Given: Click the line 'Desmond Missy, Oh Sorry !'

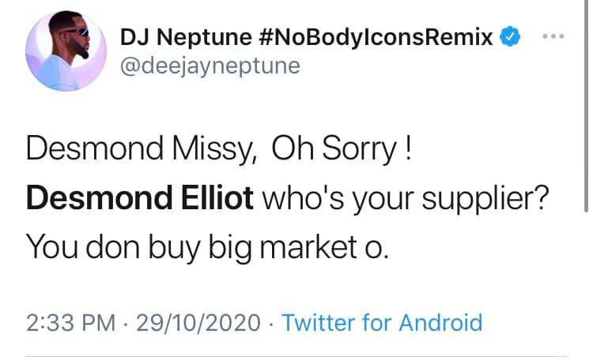Looking at the screenshot, I should [x=218, y=149].
